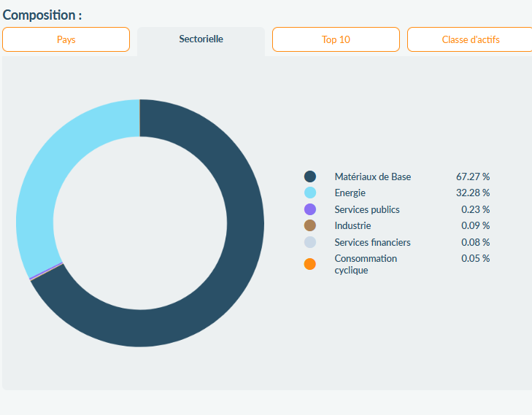Show the Classe d'actifs tab
Viewport: 532px width, 415px height.
point(470,39)
